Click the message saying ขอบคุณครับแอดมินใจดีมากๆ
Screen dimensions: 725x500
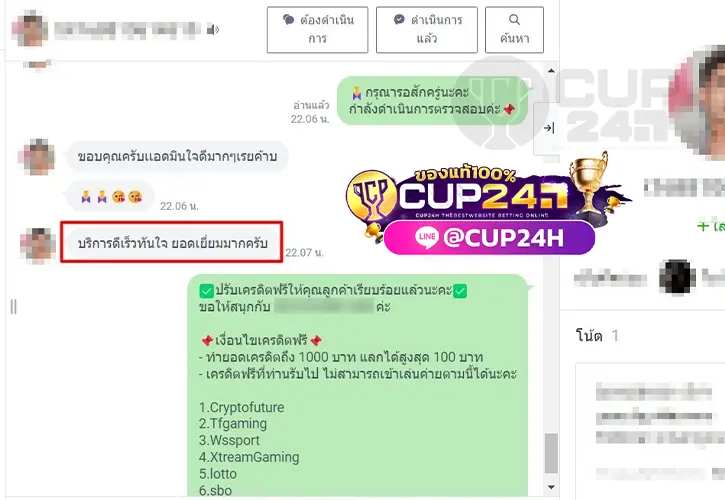pos(177,157)
